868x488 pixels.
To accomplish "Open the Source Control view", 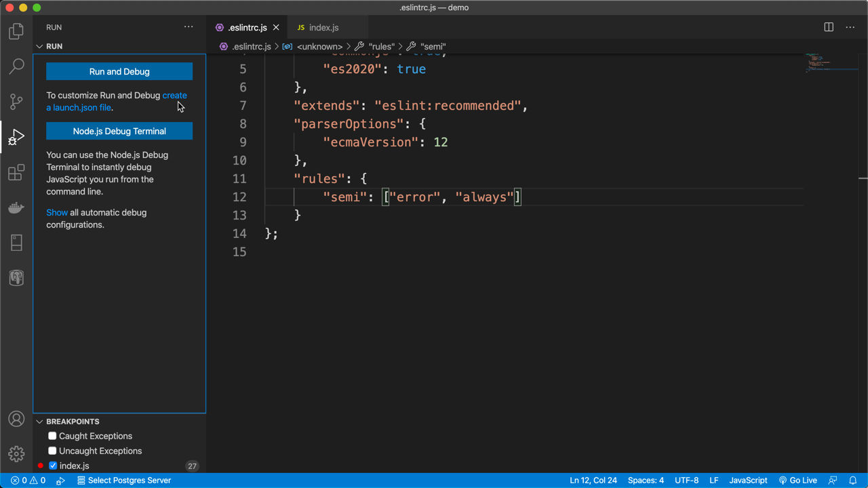I will [16, 102].
